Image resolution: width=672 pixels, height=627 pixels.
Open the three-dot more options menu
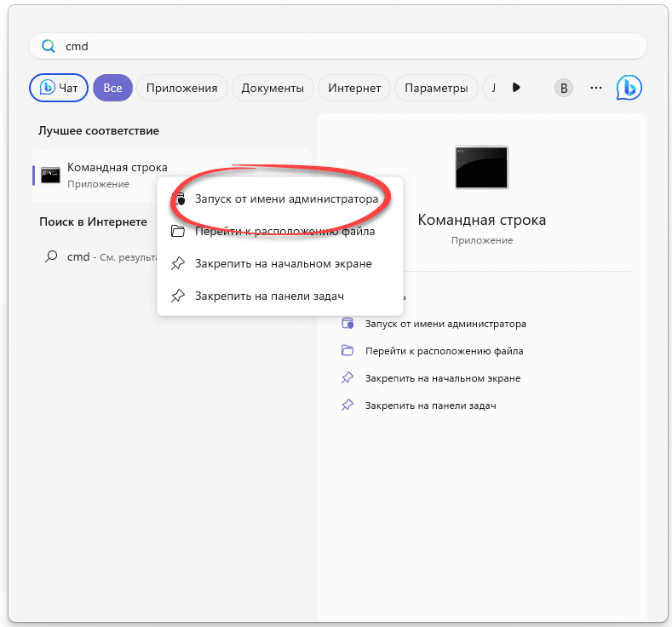(x=595, y=88)
